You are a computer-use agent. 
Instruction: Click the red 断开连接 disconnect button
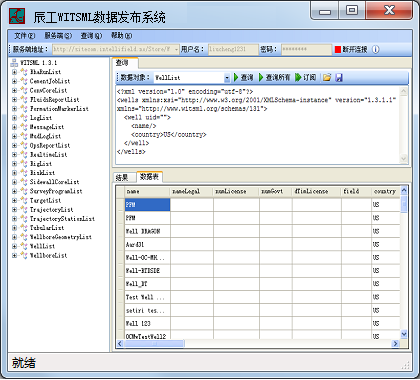pyautogui.click(x=351, y=49)
